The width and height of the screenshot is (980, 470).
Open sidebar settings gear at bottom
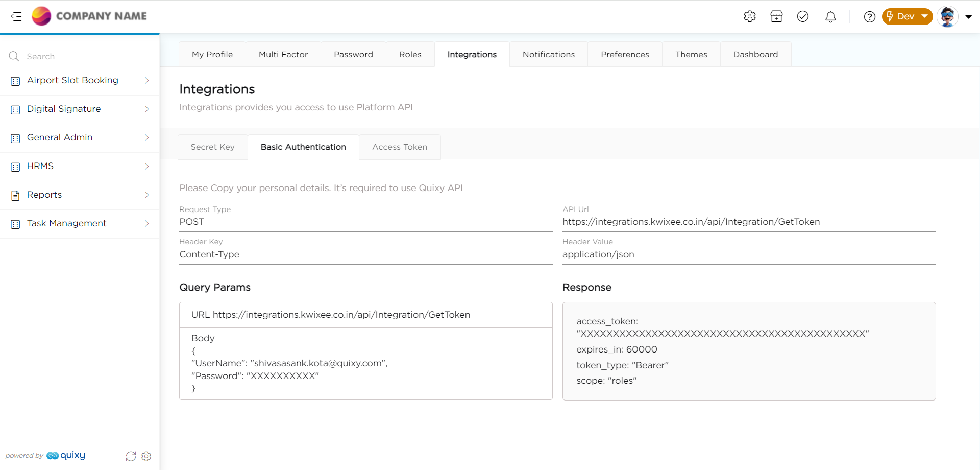[146, 456]
